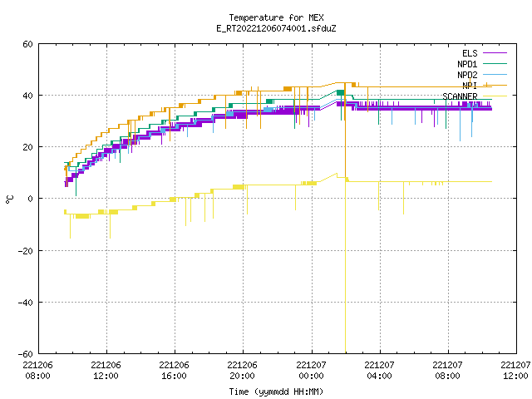Click the chart title 'Temperature for MEX'
Image resolution: width=532 pixels, height=399 pixels.
(x=276, y=17)
